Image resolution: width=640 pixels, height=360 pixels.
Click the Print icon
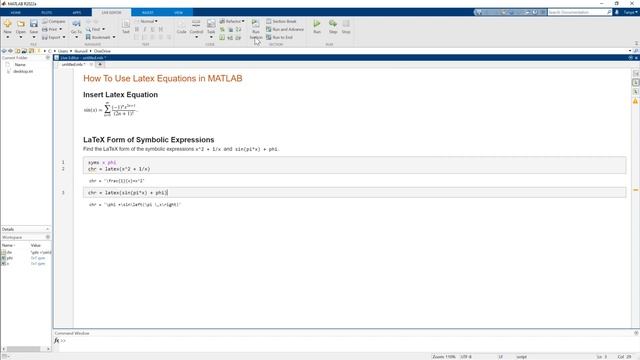coord(45,29)
